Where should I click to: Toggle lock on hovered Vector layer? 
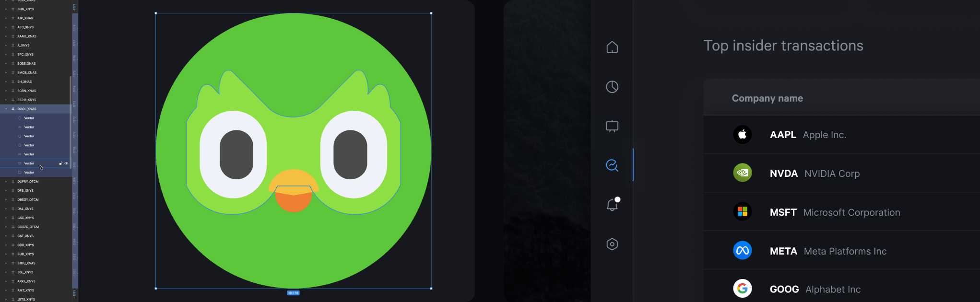[x=60, y=163]
